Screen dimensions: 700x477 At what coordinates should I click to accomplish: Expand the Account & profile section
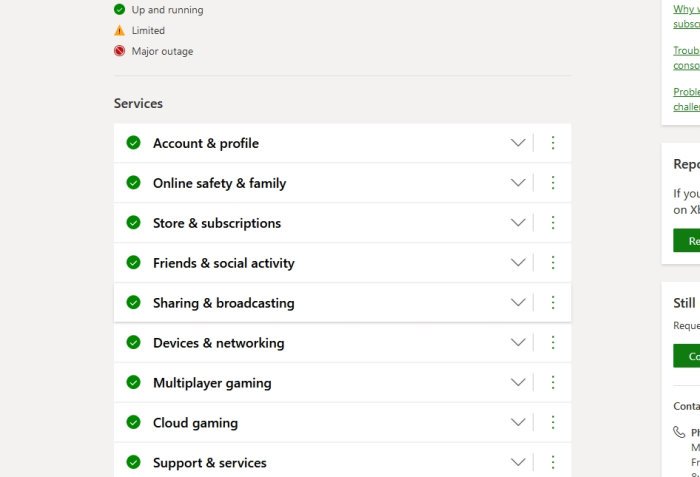point(518,143)
